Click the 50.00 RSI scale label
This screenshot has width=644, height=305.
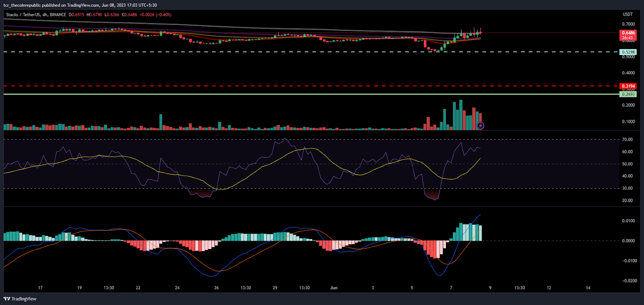tap(627, 164)
